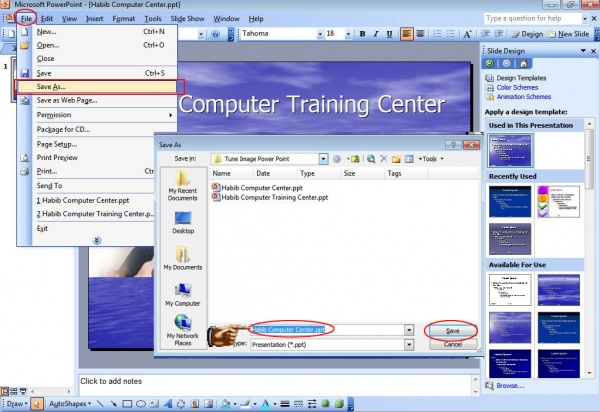The image size is (600, 412).
Task: Click Up One Level folder icon
Action: [x=355, y=159]
